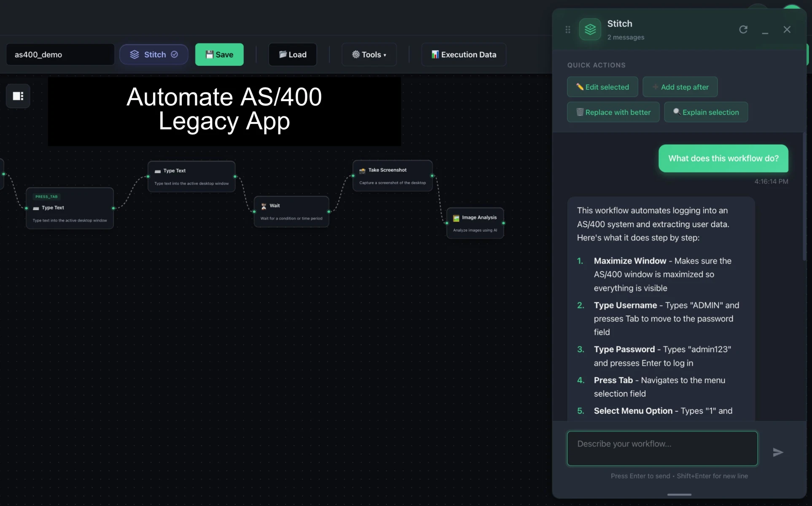Click the PRESS_TAB label badge

tap(46, 196)
